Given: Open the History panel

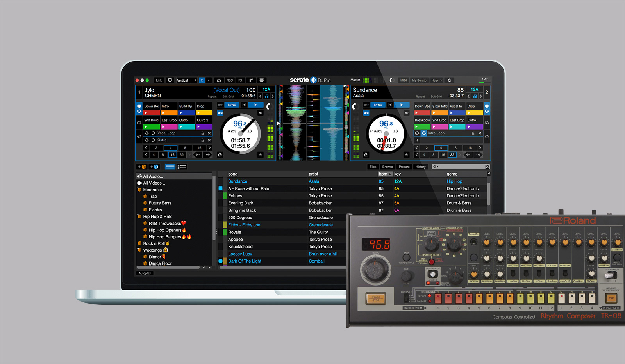Looking at the screenshot, I should (421, 167).
